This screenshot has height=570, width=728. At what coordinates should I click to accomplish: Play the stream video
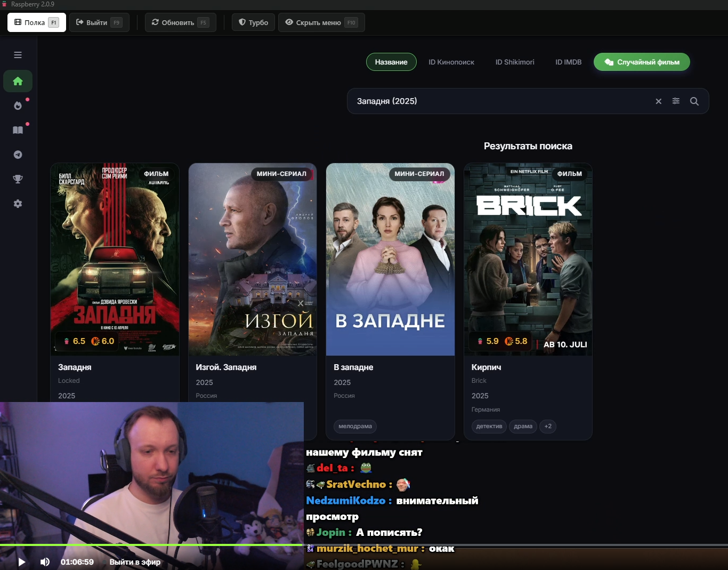tap(22, 562)
